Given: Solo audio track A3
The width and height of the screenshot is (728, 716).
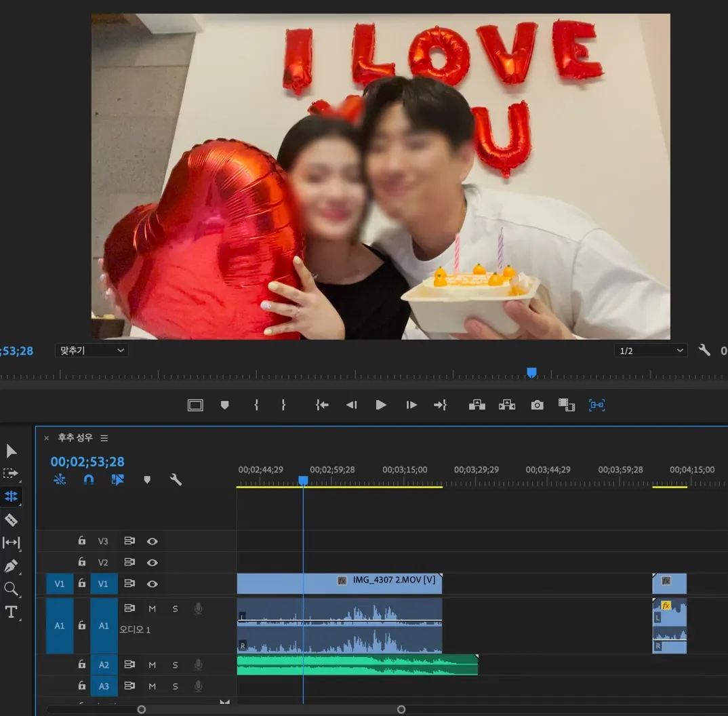Looking at the screenshot, I should tap(175, 686).
